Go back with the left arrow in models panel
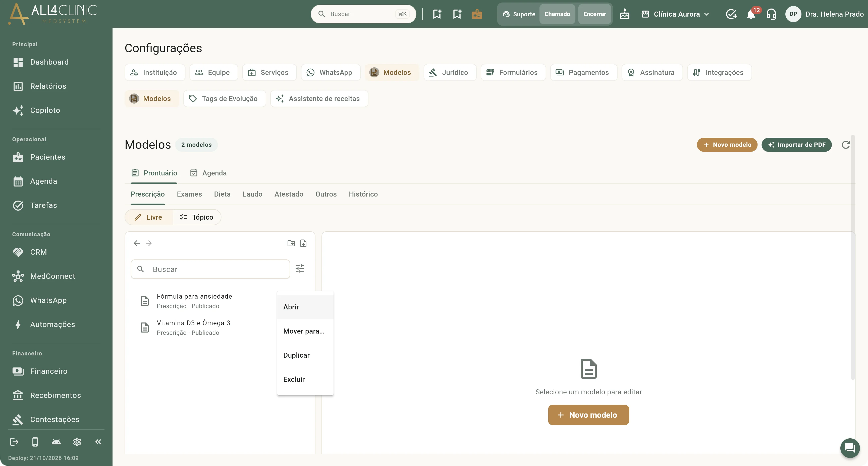 pos(136,243)
